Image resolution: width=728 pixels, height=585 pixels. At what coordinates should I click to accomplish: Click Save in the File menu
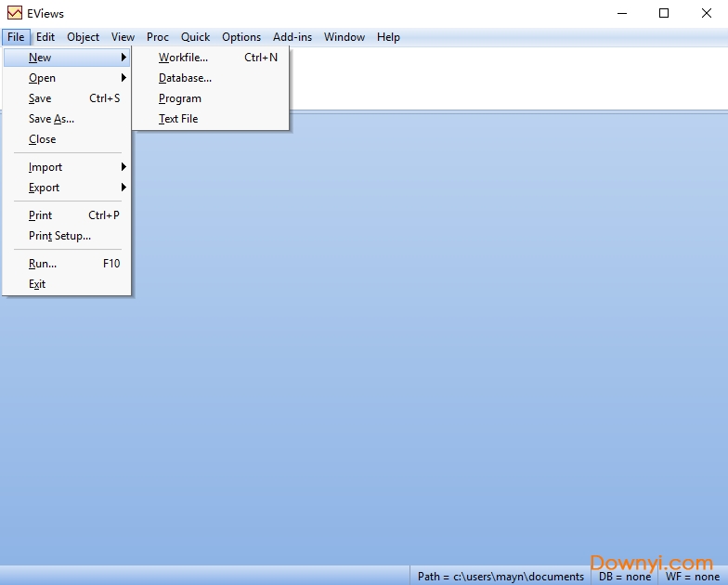pos(40,98)
